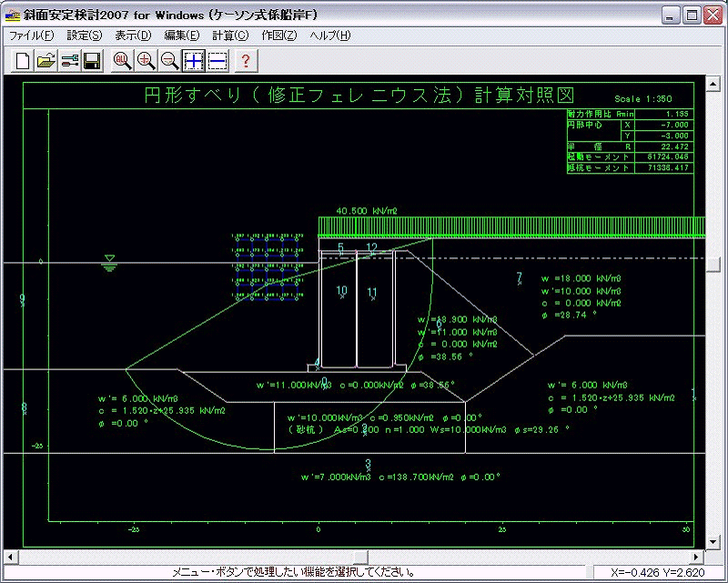The image size is (728, 583).
Task: Open the 編集(E) menu
Action: tap(181, 35)
